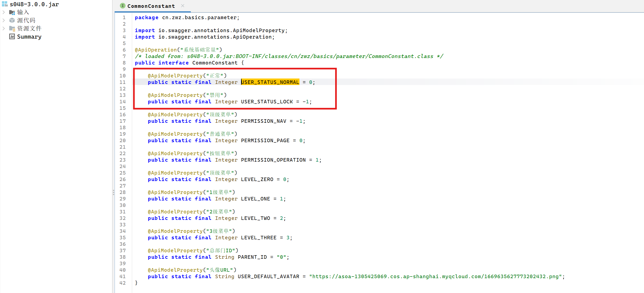This screenshot has width=644, height=293.
Task: Click the Summary chart icon
Action: tap(12, 36)
